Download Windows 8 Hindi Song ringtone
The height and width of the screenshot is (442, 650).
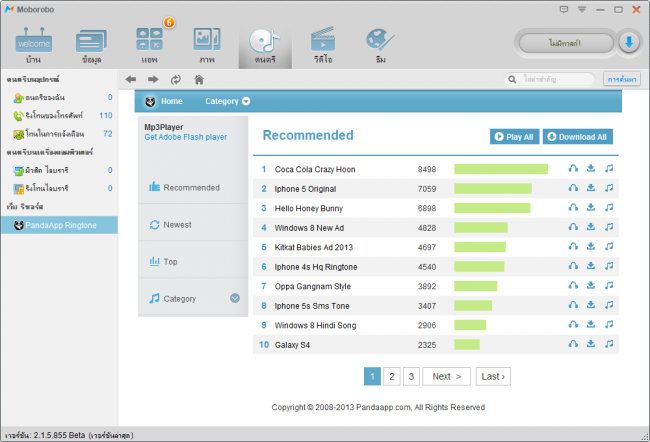(x=591, y=324)
